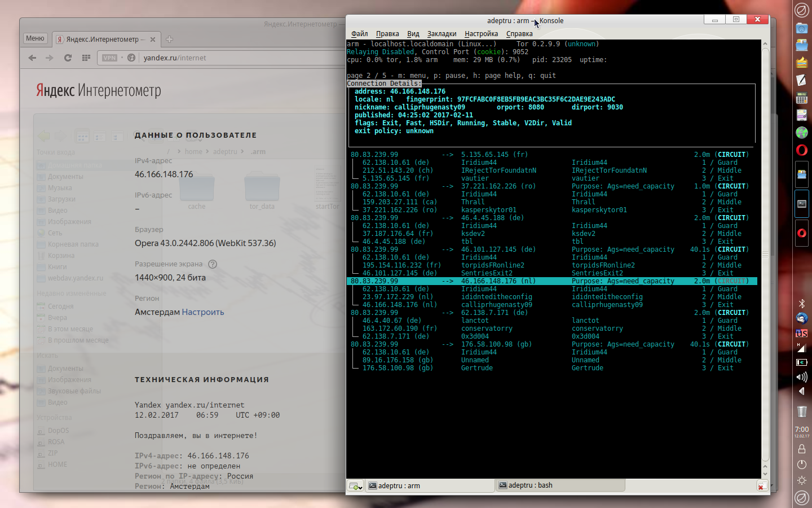Click the Bluetooth tray icon
Screen dimensions: 812x508
tap(801, 304)
